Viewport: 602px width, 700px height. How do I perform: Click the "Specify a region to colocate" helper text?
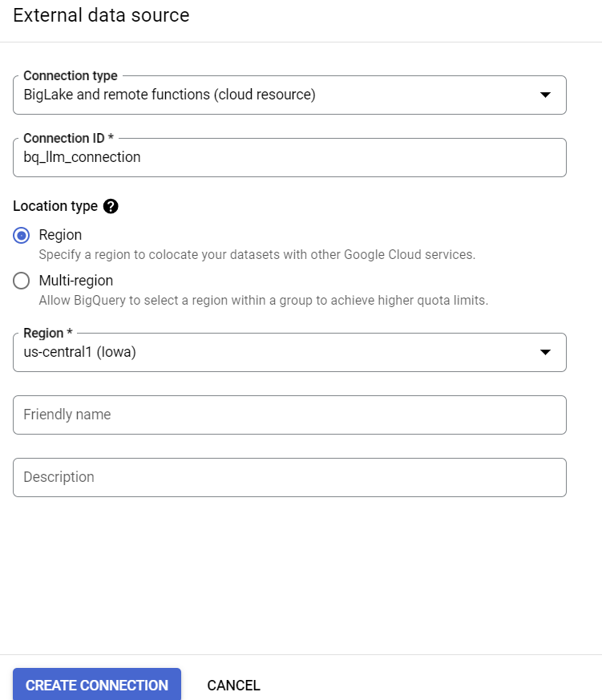[257, 255]
